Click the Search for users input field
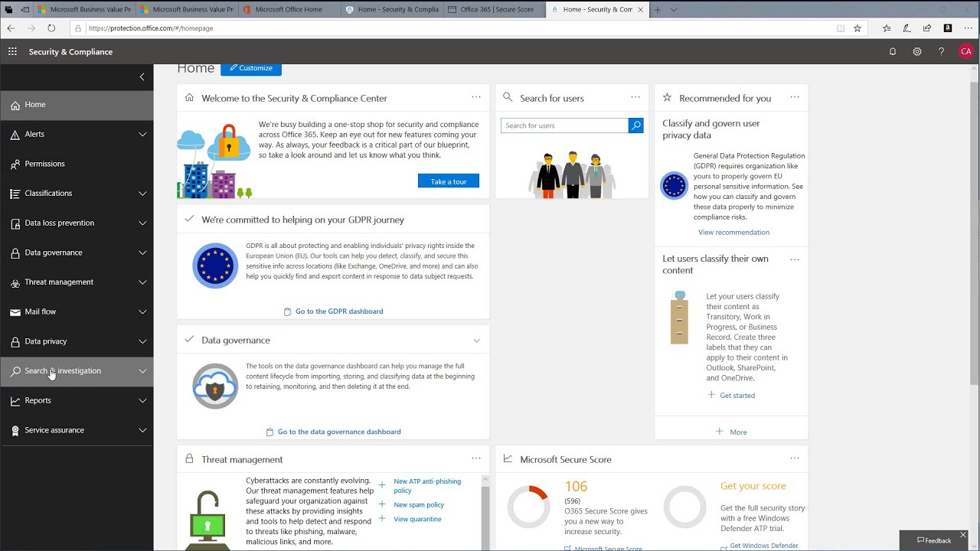980x551 pixels. pos(564,126)
